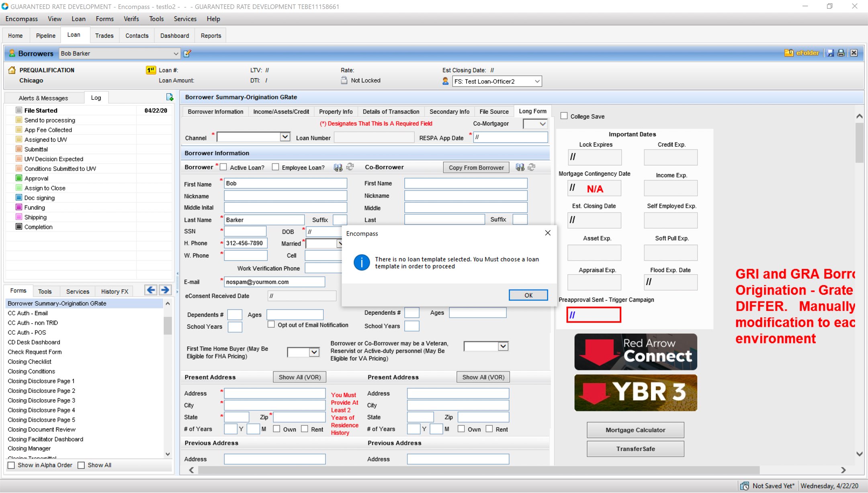
Task: Click the Preapproval Sent date field
Action: pyautogui.click(x=594, y=315)
